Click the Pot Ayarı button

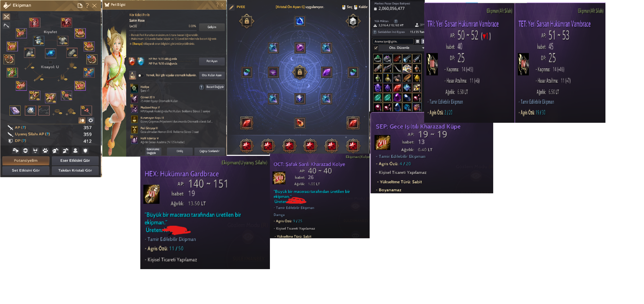click(212, 61)
